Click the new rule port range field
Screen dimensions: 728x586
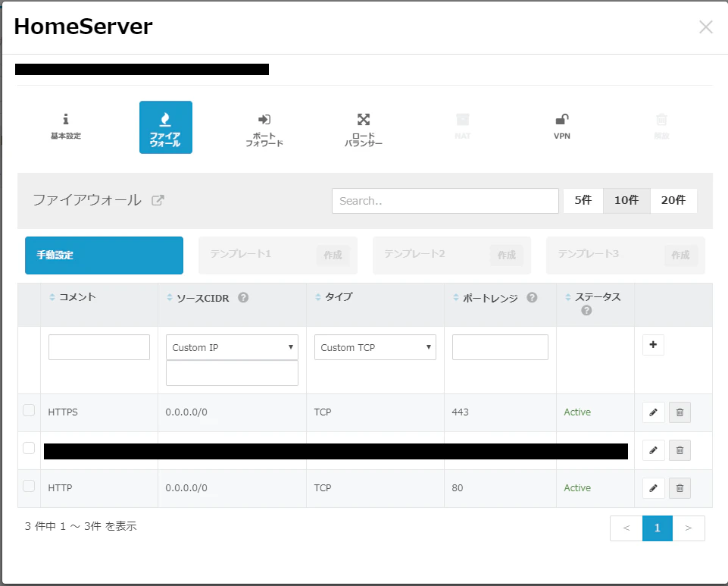pos(501,347)
